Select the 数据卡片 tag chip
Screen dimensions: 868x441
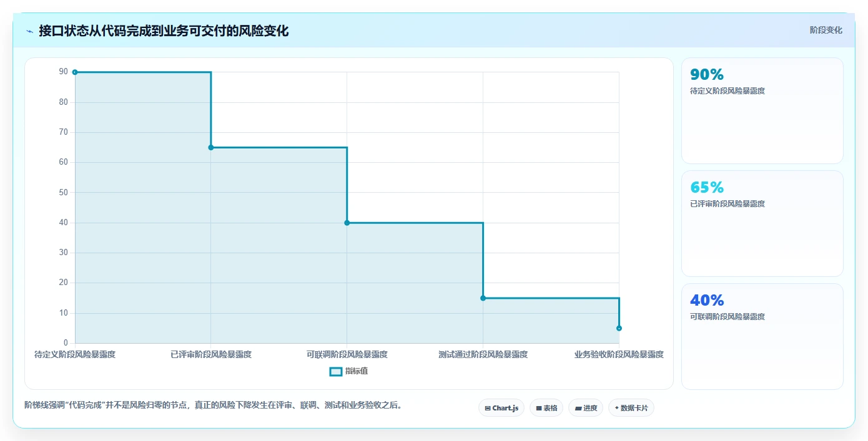pos(631,408)
